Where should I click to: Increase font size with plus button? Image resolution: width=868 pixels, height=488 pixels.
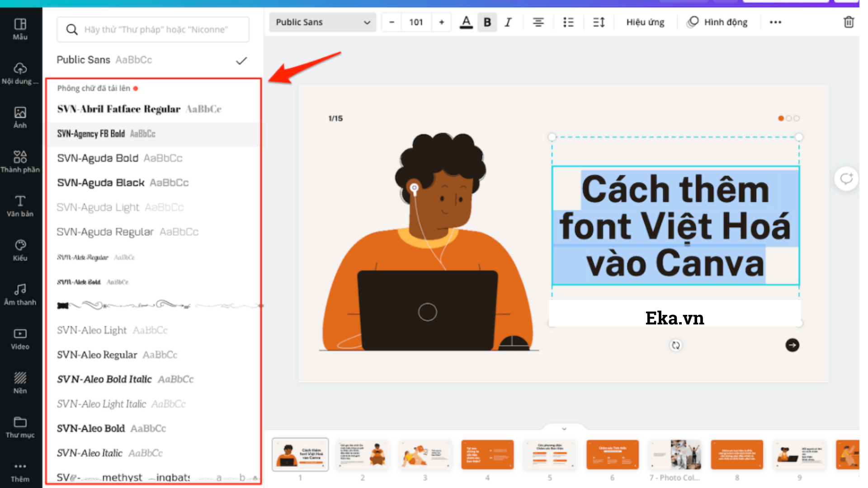pyautogui.click(x=442, y=22)
